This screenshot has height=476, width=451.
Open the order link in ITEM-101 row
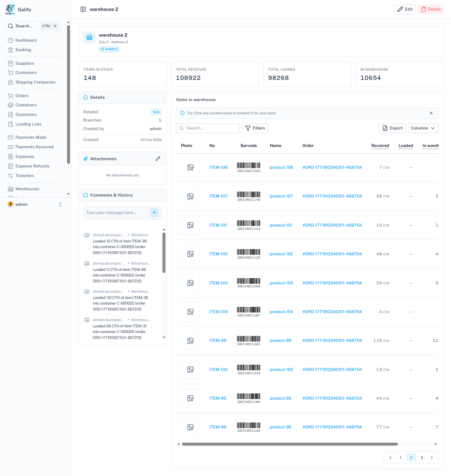332,225
